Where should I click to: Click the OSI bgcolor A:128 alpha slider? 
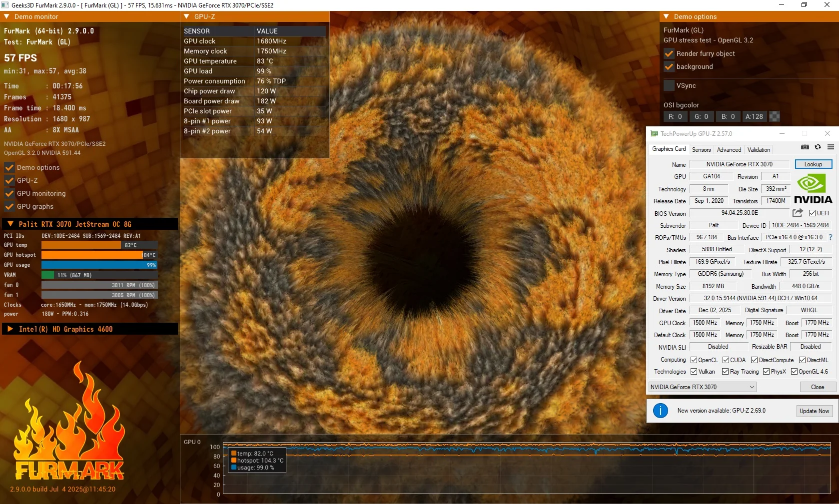(x=754, y=117)
